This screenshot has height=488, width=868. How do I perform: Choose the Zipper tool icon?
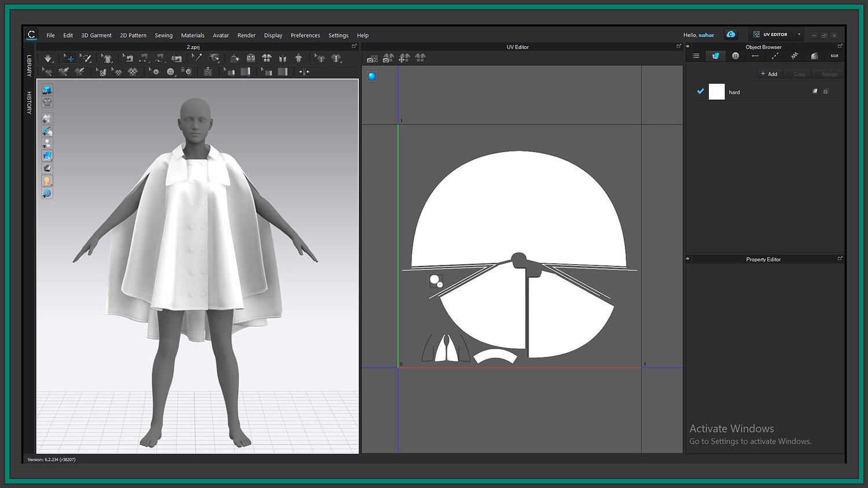(x=207, y=72)
